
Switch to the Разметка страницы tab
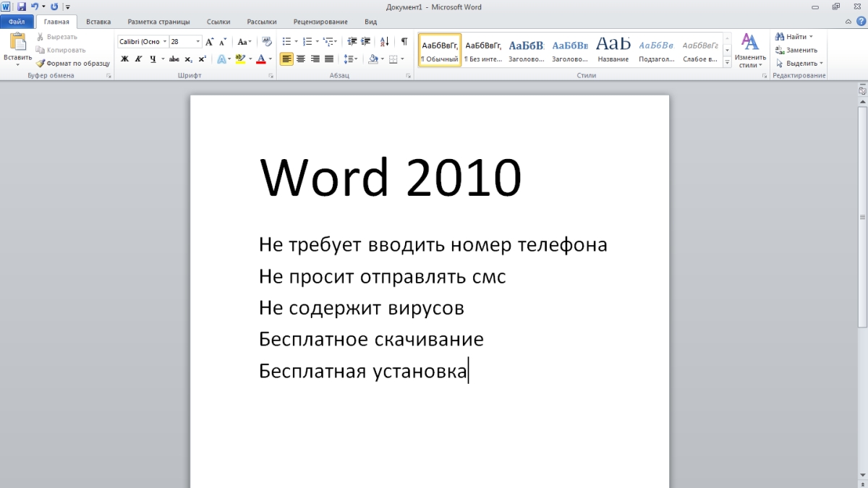pyautogui.click(x=159, y=22)
